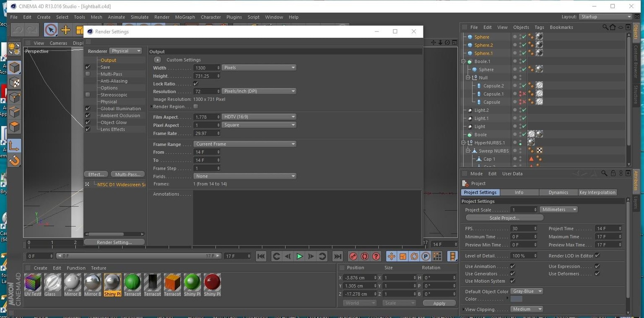Click the home icon in Object Manager
This screenshot has width=644, height=318.
point(613,27)
